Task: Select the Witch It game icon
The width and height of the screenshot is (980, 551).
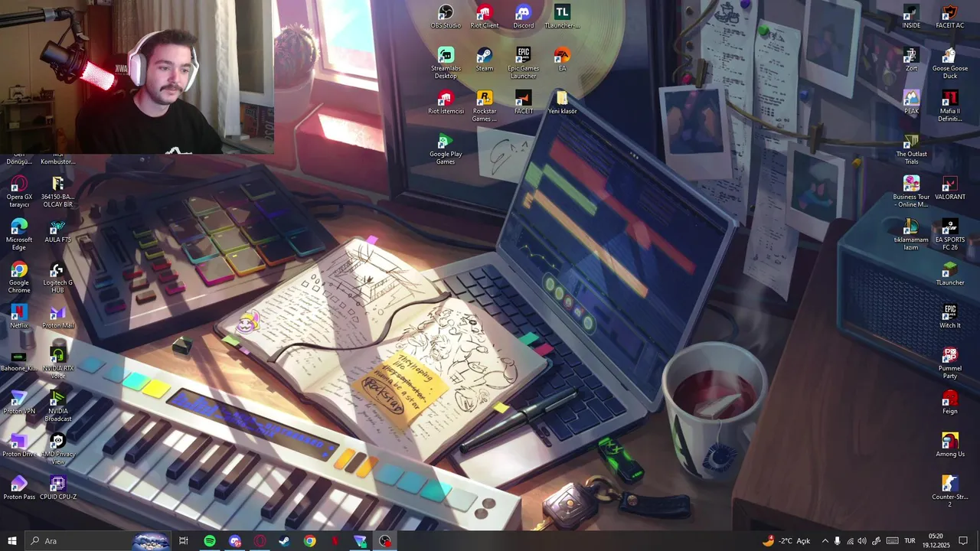Action: pyautogui.click(x=950, y=317)
